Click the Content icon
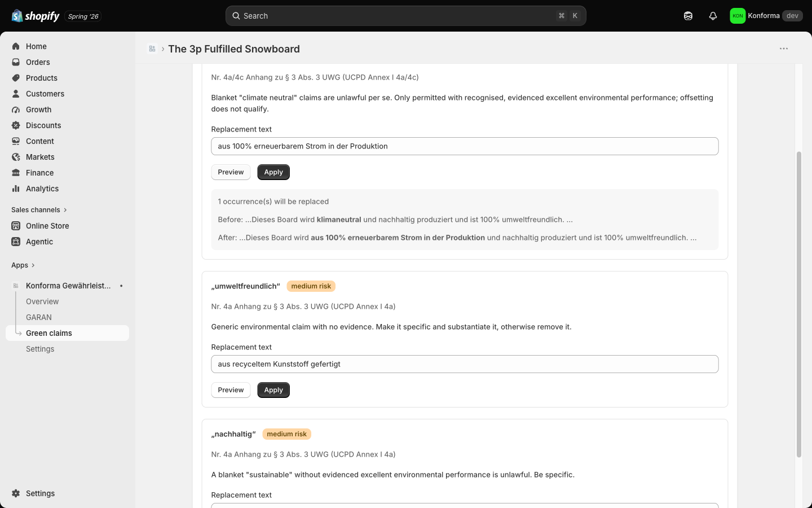 (x=16, y=141)
